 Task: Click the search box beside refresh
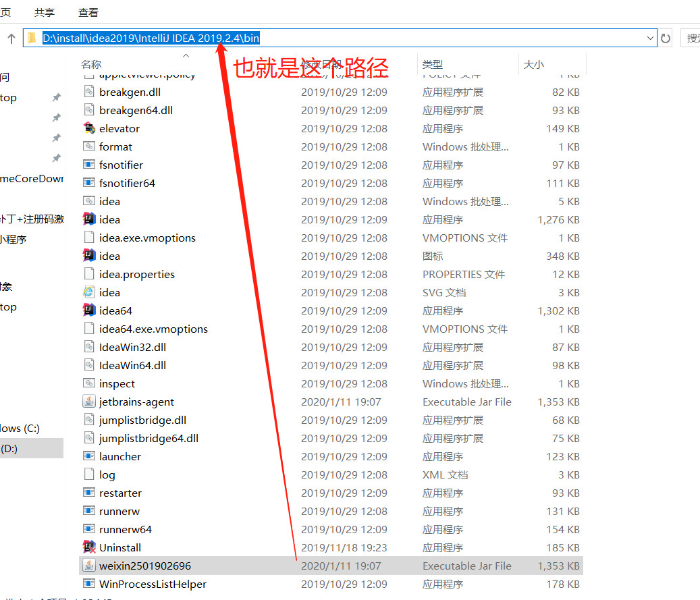[690, 38]
